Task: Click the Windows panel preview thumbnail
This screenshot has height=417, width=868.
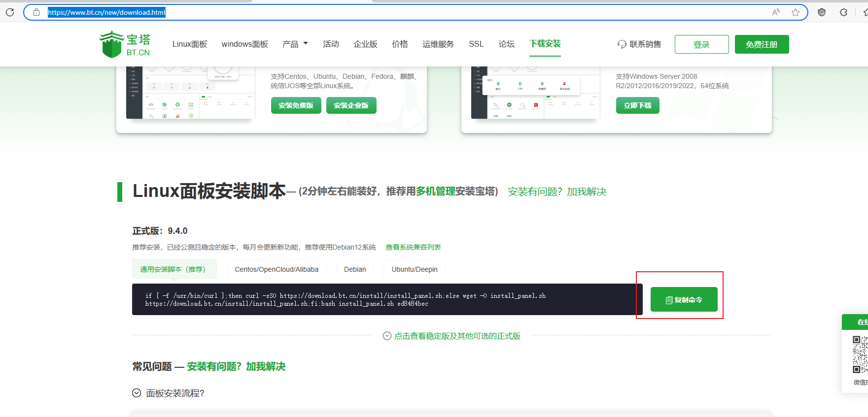Action: 535,93
